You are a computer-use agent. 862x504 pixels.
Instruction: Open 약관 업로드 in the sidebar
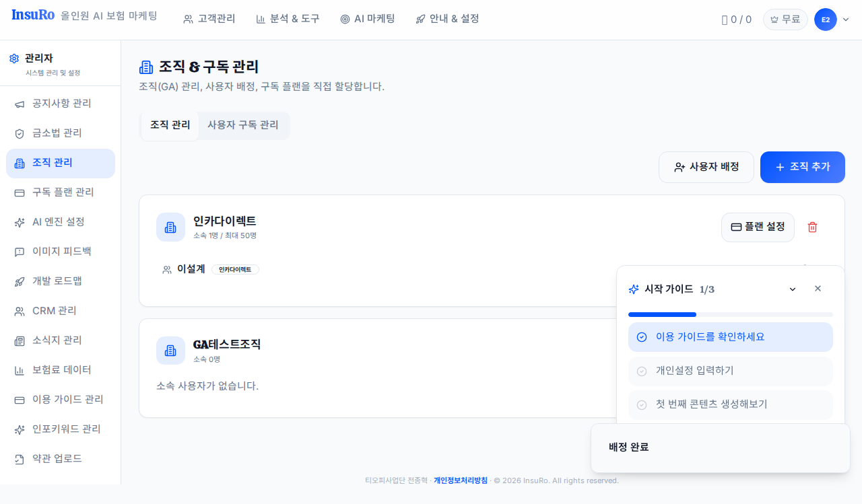click(61, 459)
